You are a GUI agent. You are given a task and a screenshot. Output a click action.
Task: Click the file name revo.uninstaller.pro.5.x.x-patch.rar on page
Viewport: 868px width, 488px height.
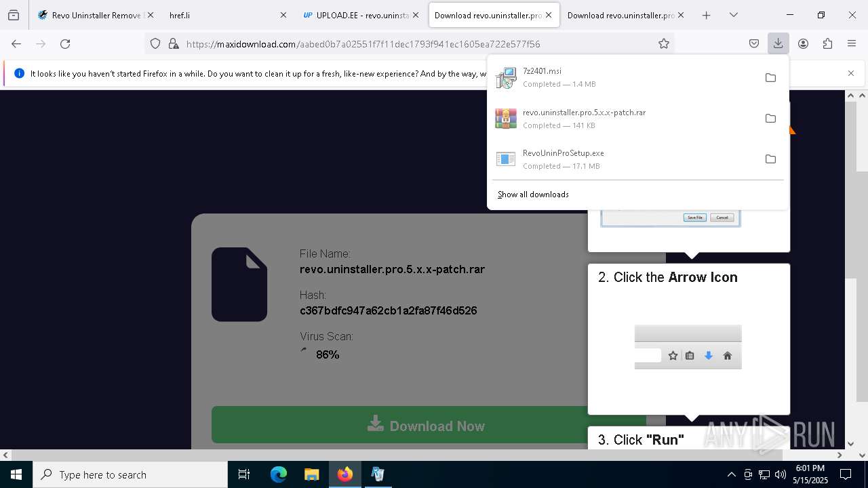(x=392, y=269)
